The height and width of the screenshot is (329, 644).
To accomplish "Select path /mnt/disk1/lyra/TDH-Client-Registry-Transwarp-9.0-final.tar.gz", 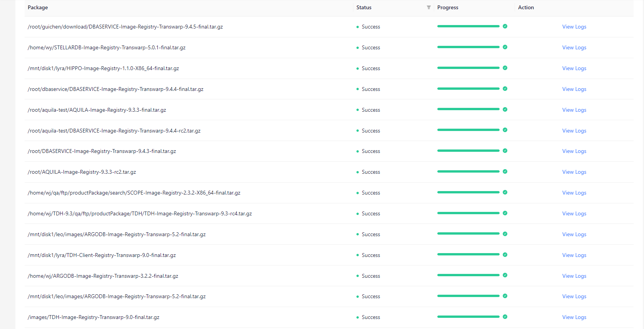I will pyautogui.click(x=102, y=255).
